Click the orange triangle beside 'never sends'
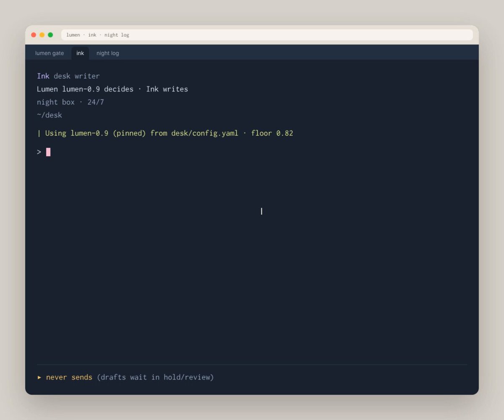The width and height of the screenshot is (504, 420). tap(39, 377)
